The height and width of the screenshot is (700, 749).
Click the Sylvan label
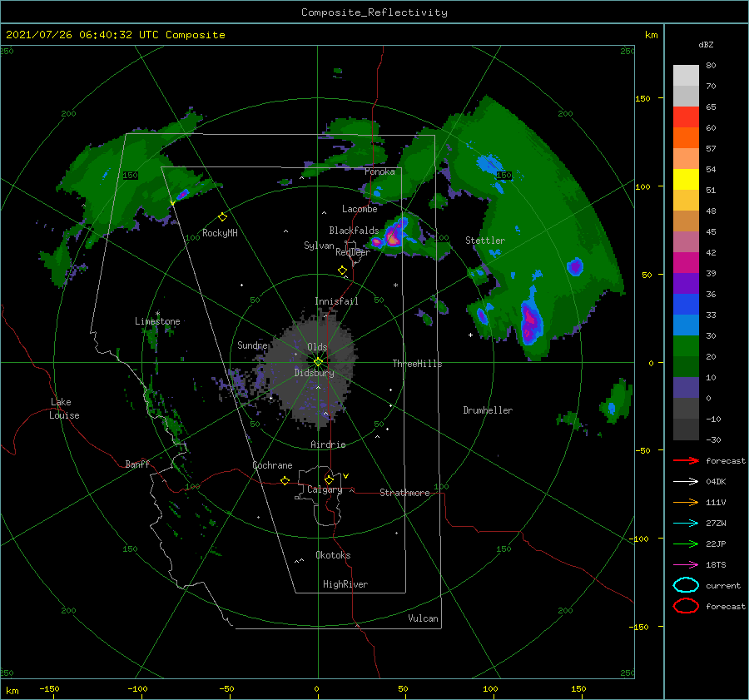point(319,246)
